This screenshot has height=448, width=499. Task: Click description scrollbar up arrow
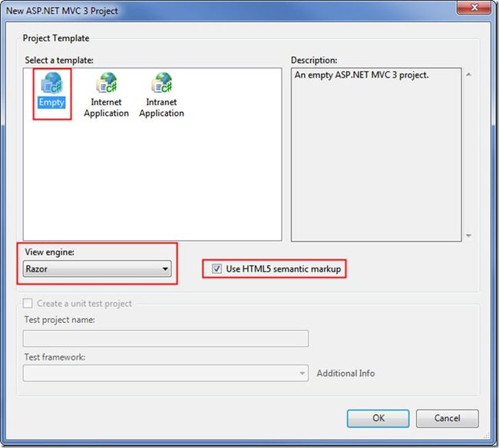469,74
